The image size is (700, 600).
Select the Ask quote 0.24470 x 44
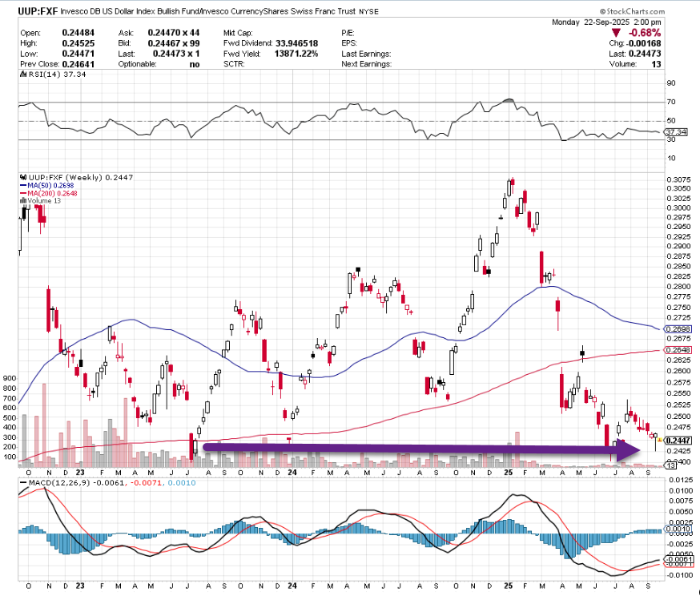click(x=174, y=33)
